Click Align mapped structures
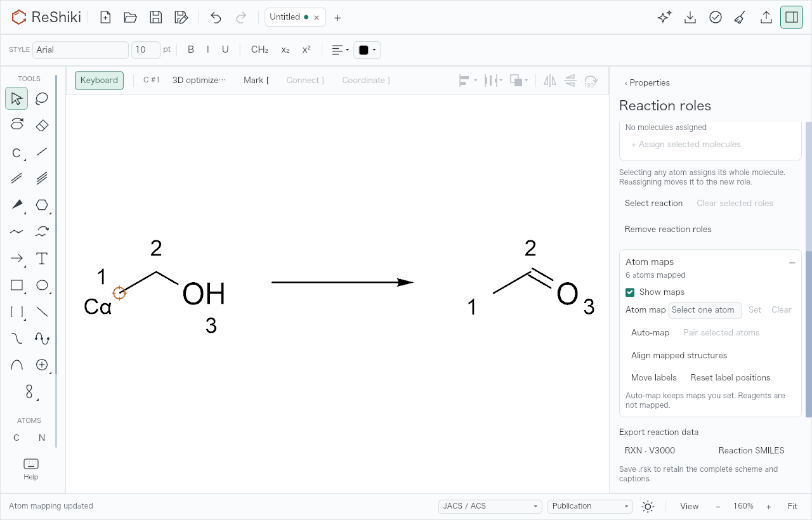812x520 pixels. pyautogui.click(x=679, y=356)
